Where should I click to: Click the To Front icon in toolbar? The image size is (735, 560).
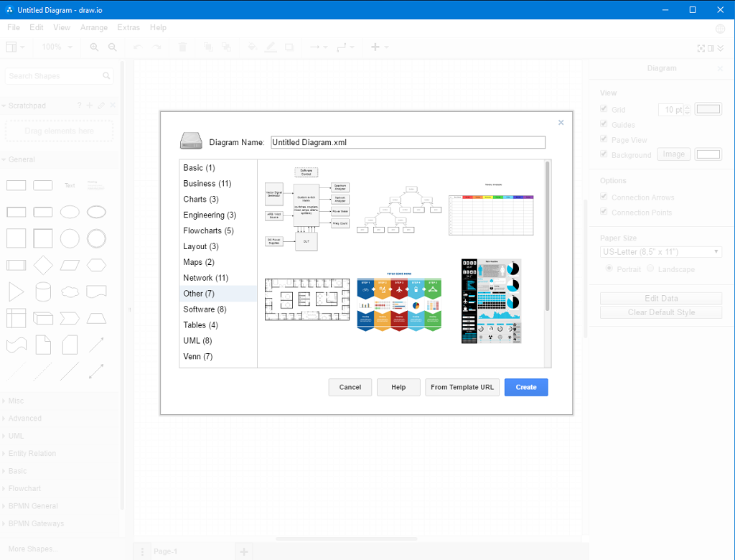click(208, 47)
